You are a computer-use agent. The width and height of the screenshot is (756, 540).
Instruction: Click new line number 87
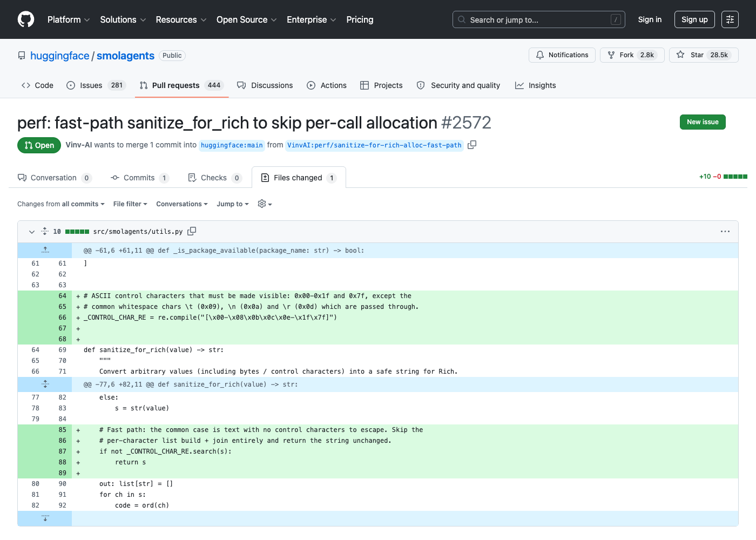tap(62, 451)
